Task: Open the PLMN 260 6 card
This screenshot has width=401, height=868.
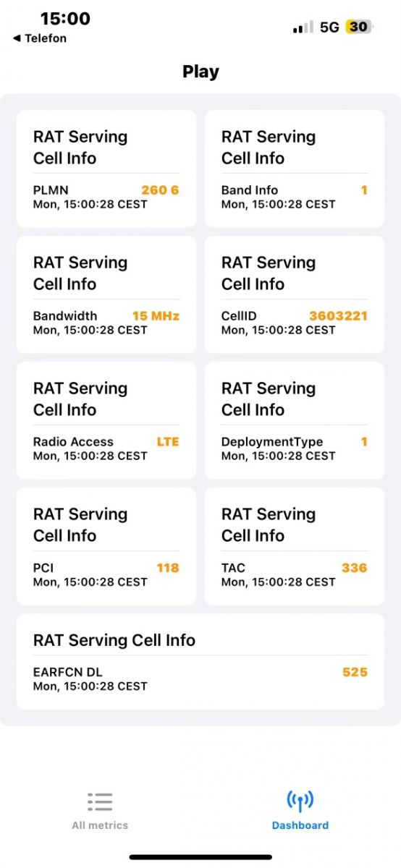Action: [x=106, y=169]
